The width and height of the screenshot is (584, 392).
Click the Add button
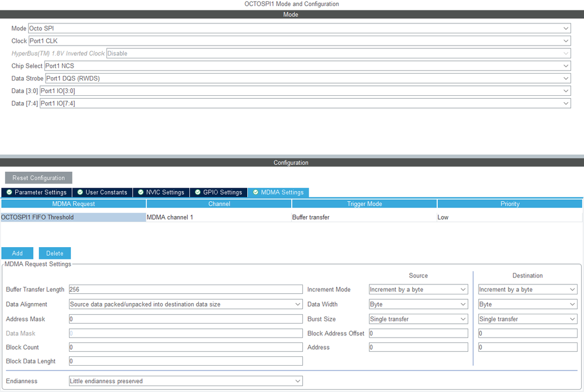point(17,253)
